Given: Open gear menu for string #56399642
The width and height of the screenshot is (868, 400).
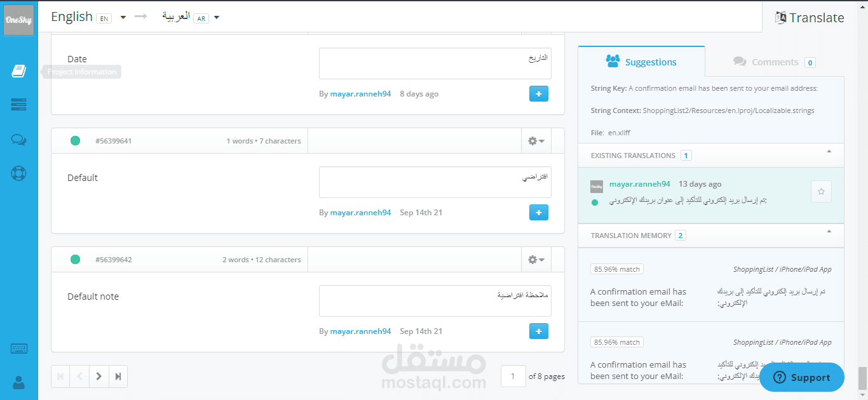Looking at the screenshot, I should point(536,260).
